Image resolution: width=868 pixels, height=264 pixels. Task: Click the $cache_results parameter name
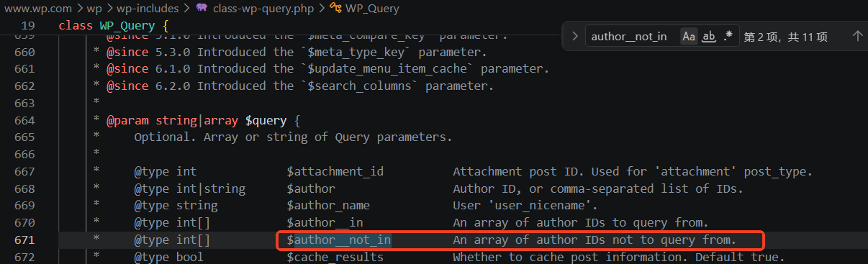tap(335, 257)
